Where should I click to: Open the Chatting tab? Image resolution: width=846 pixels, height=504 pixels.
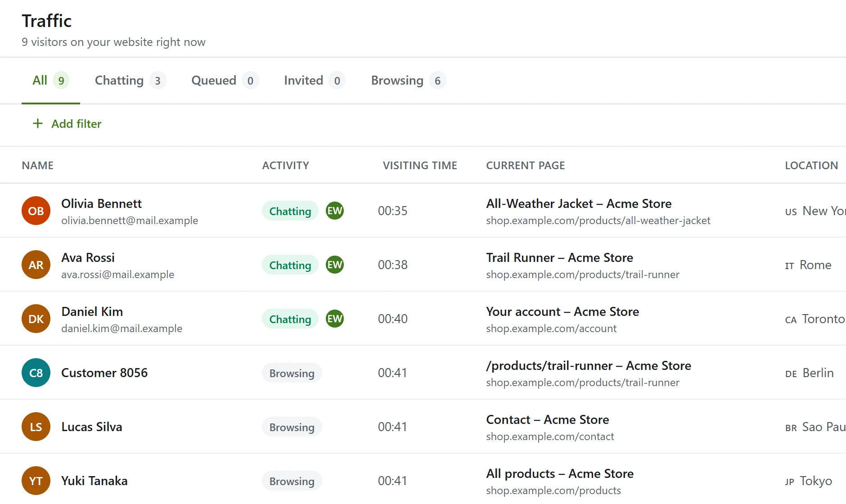(130, 81)
